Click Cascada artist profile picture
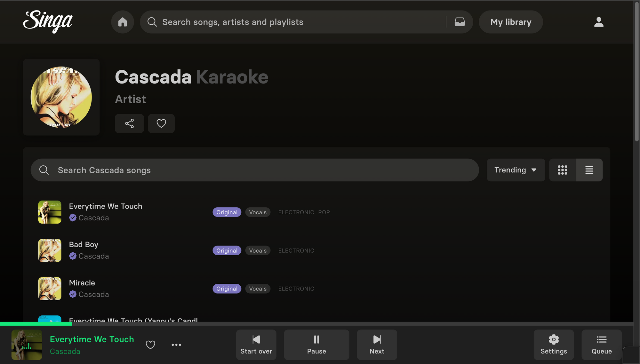640x364 pixels. tap(61, 97)
